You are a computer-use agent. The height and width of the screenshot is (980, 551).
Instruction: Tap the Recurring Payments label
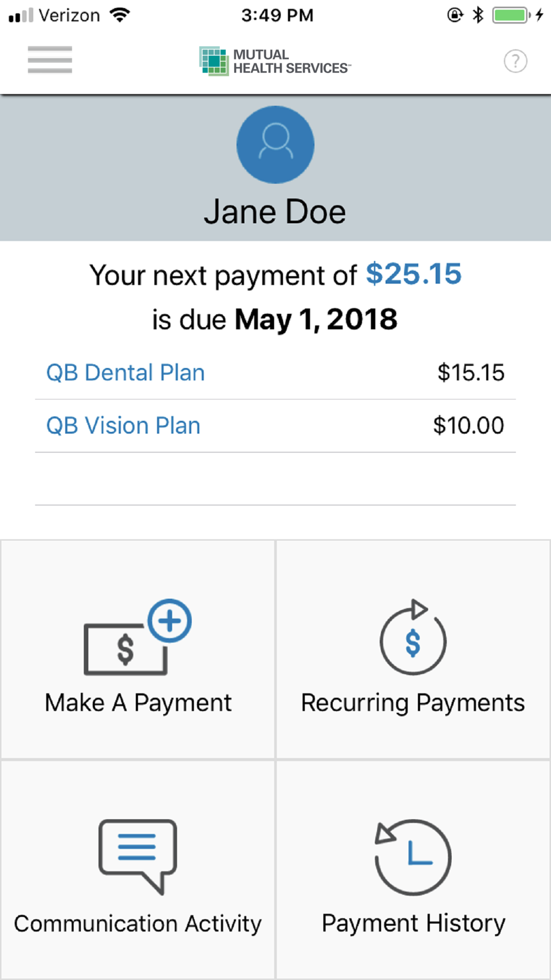tap(413, 703)
